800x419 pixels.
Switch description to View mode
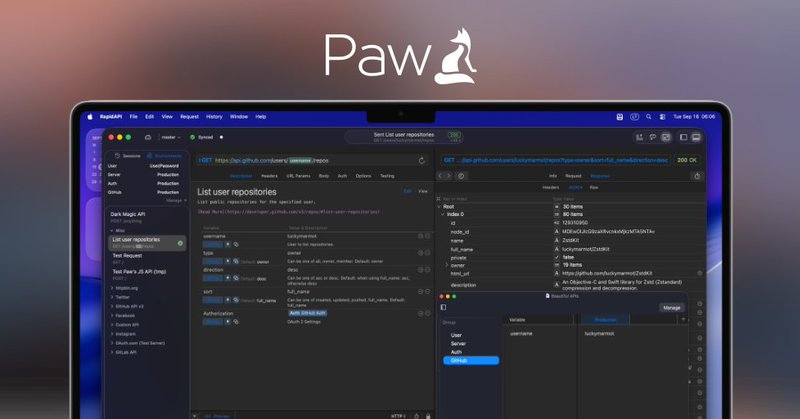point(423,191)
